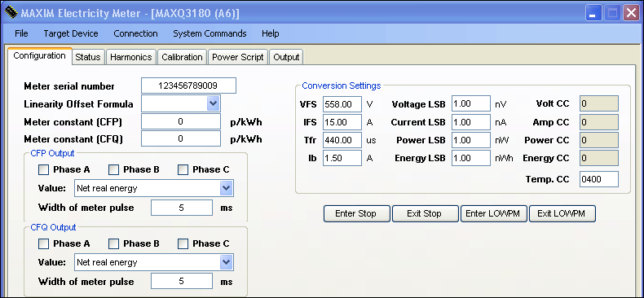Click the Power LSB field

471,140
